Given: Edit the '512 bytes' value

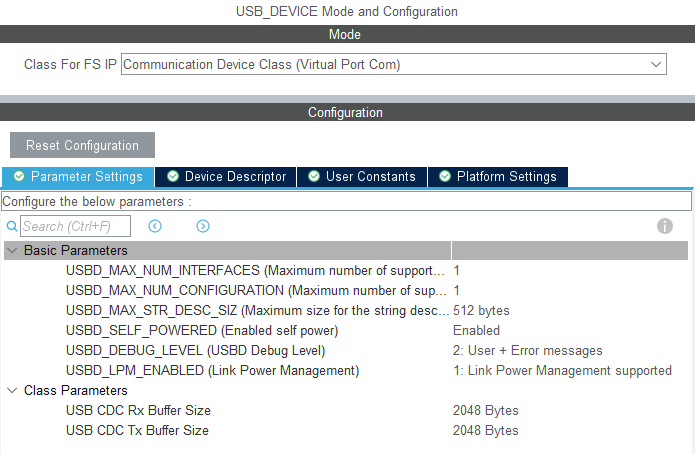Looking at the screenshot, I should [x=481, y=310].
